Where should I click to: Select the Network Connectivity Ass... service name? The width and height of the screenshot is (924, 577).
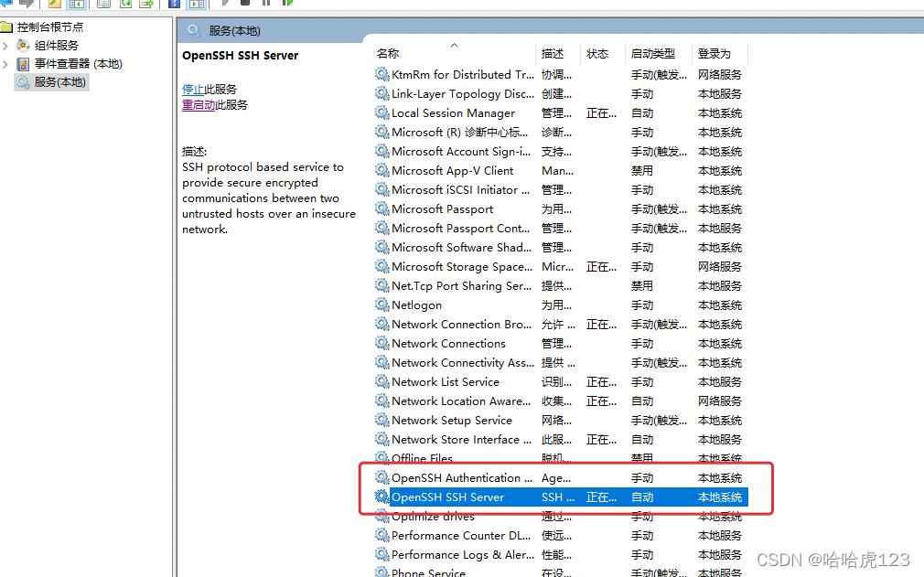(463, 363)
